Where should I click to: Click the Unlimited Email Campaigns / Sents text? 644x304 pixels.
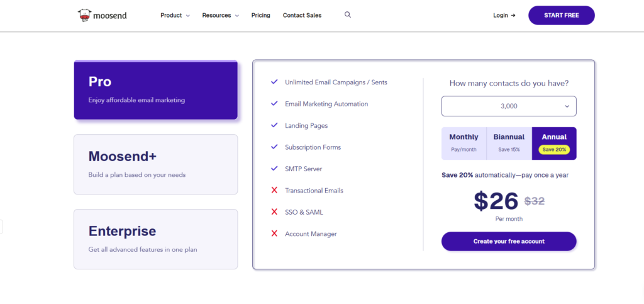click(336, 82)
